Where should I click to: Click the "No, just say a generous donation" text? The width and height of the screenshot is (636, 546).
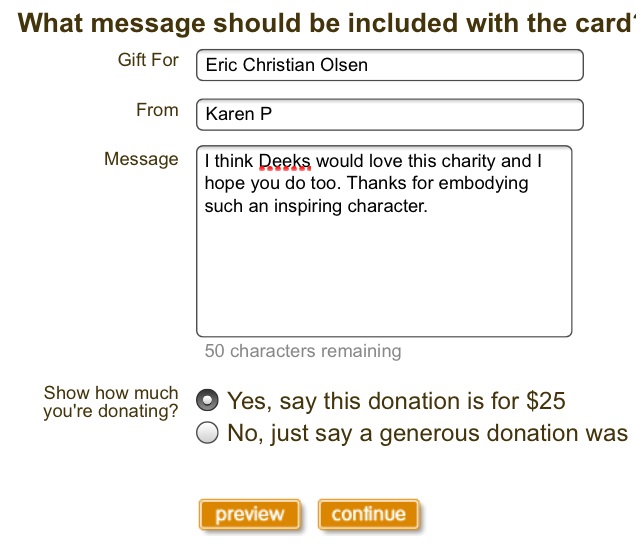427,434
